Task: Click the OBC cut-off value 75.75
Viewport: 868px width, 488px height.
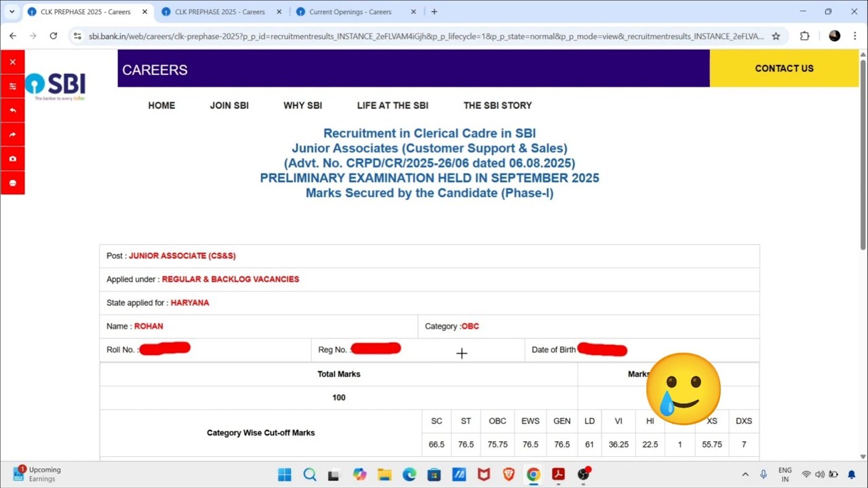Action: [498, 445]
